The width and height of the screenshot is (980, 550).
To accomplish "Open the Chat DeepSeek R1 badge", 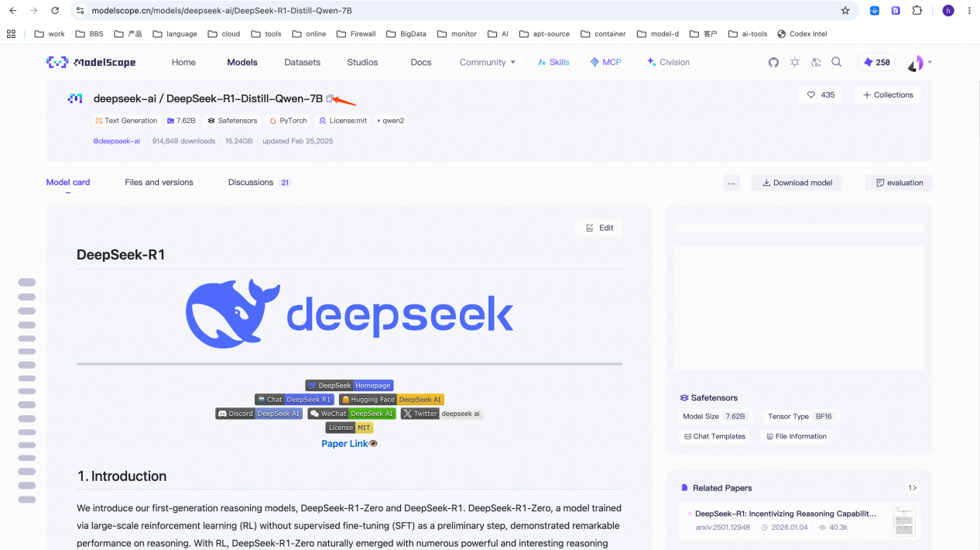I will pyautogui.click(x=294, y=400).
